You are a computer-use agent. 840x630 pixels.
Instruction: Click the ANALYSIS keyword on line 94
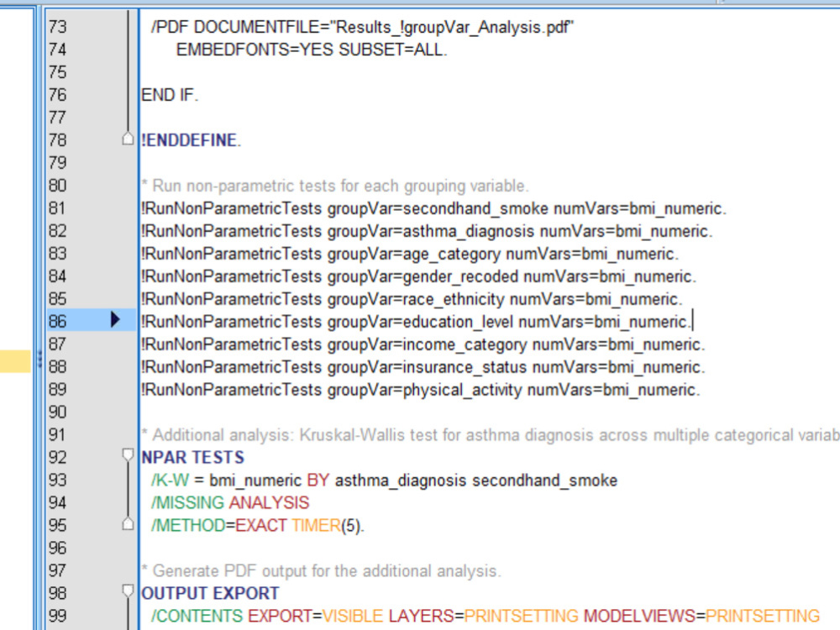click(270, 502)
